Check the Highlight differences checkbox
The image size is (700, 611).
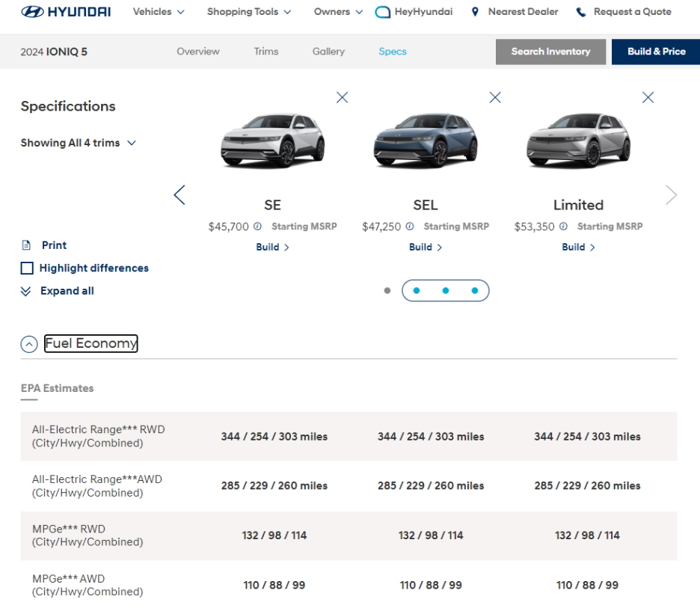pyautogui.click(x=27, y=268)
